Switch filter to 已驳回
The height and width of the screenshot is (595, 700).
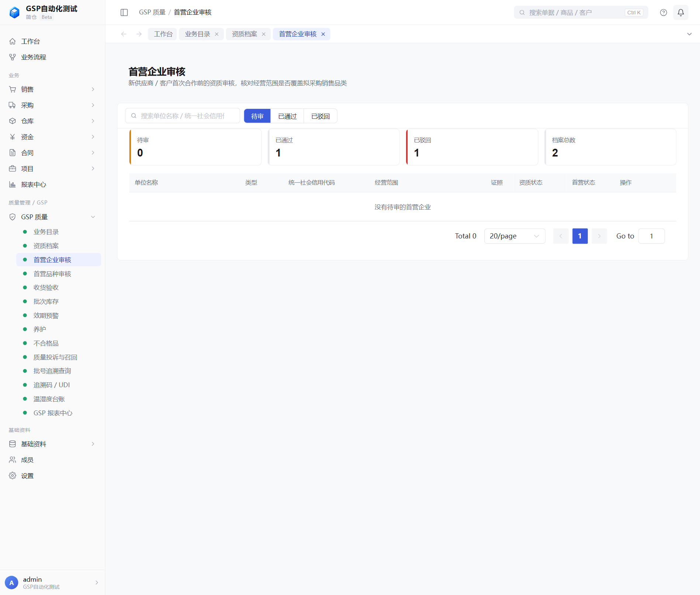point(320,116)
